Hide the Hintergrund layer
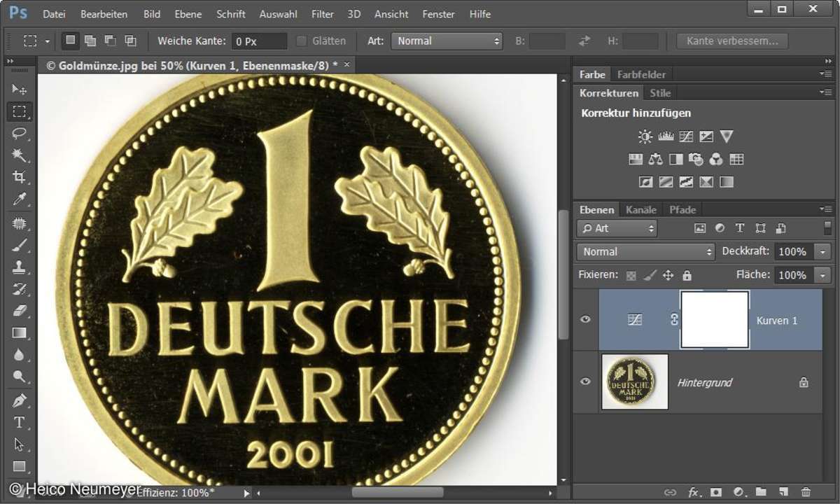The height and width of the screenshot is (504, 840). click(586, 381)
